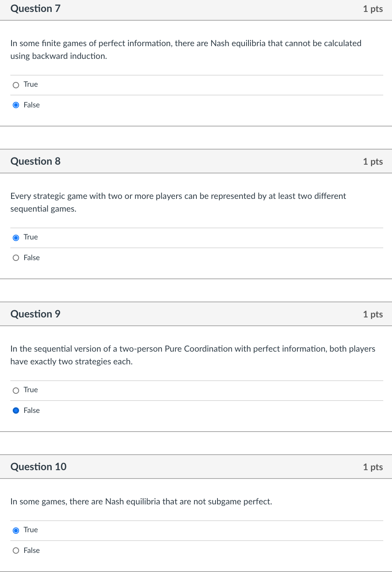This screenshot has height=572, width=392.
Task: Pick the False radio for Question 10
Action: (x=16, y=551)
